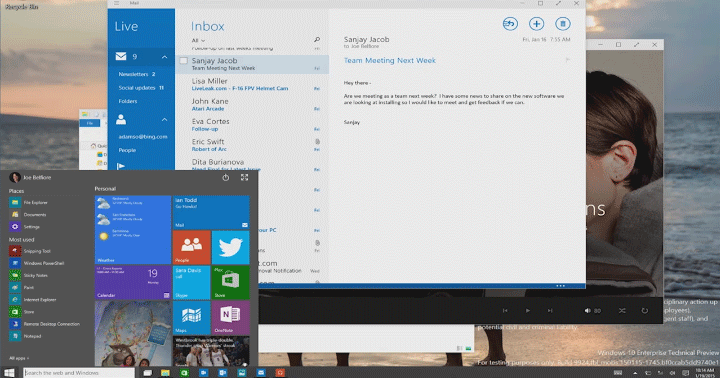Viewport: 720px width, 378px height.
Task: Open Eva Cortes Follow-up email
Action: tap(252, 124)
